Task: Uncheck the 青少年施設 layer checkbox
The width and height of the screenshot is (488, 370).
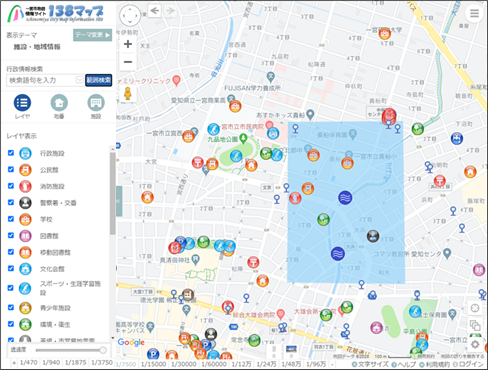Action: point(11,307)
